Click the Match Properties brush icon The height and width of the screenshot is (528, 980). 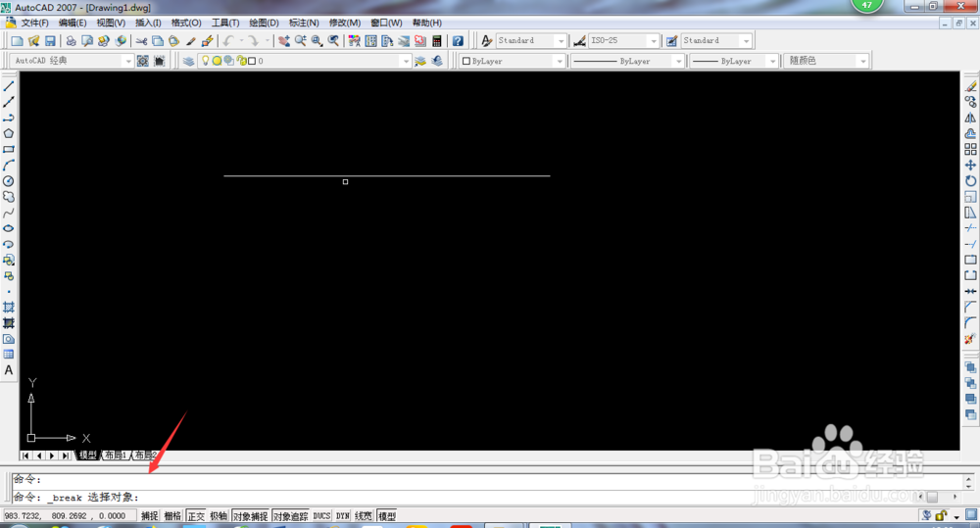tap(191, 40)
